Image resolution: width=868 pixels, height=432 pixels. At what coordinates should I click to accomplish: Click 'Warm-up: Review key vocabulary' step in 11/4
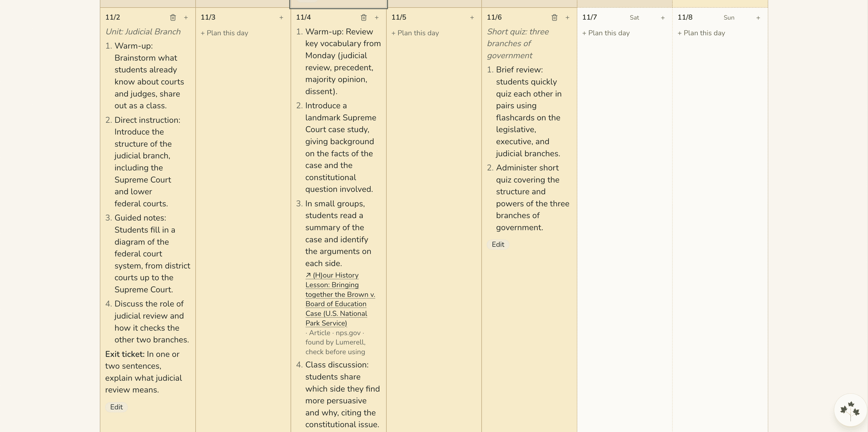point(343,61)
